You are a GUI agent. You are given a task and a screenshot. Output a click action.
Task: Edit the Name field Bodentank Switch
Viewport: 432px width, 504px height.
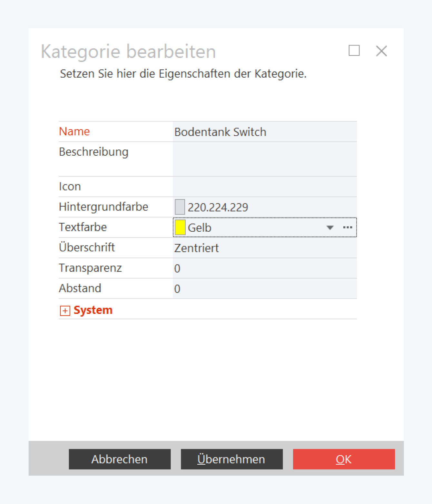264,132
